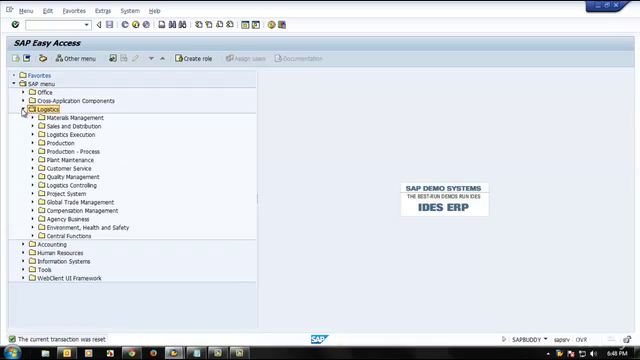Open the Extras menu
This screenshot has height=360, width=640.
click(x=103, y=11)
